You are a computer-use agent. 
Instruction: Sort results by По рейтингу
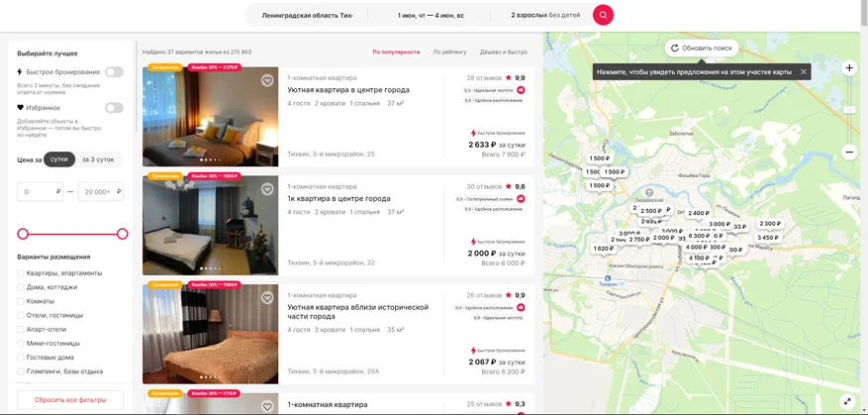tap(449, 52)
